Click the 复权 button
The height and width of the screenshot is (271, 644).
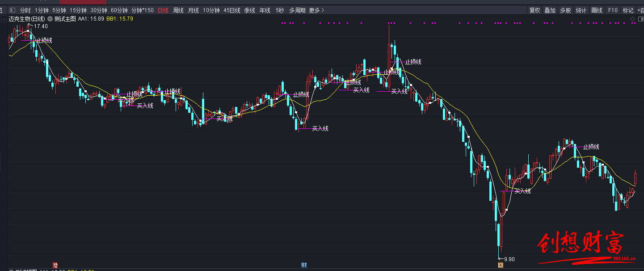[535, 10]
